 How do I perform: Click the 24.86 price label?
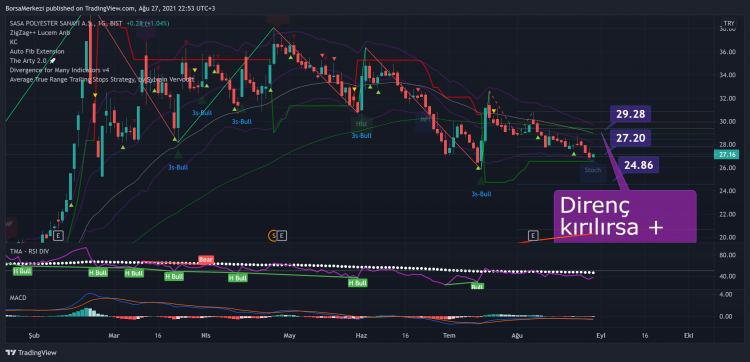point(639,165)
